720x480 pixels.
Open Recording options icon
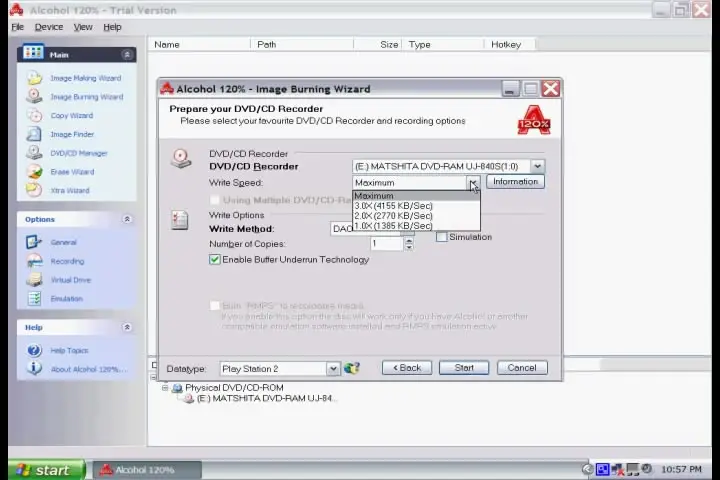tap(34, 260)
